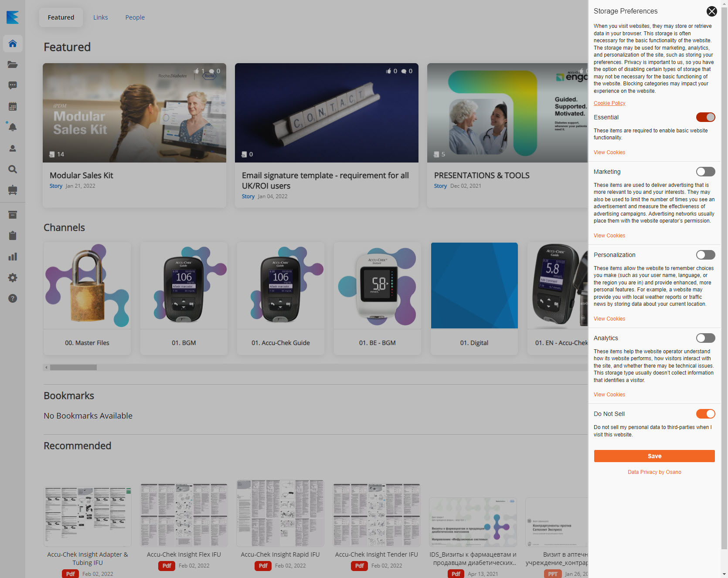Switch to the People tab

135,17
